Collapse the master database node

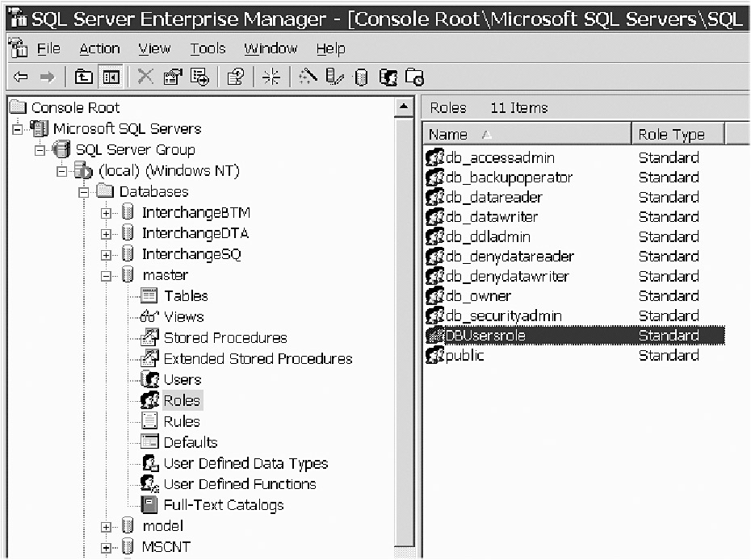click(x=107, y=276)
